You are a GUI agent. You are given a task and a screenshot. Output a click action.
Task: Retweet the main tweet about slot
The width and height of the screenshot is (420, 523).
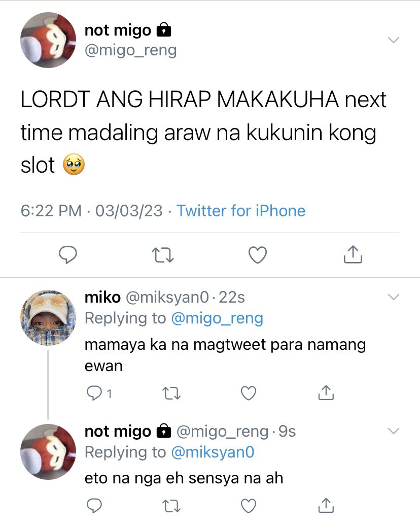click(x=163, y=255)
